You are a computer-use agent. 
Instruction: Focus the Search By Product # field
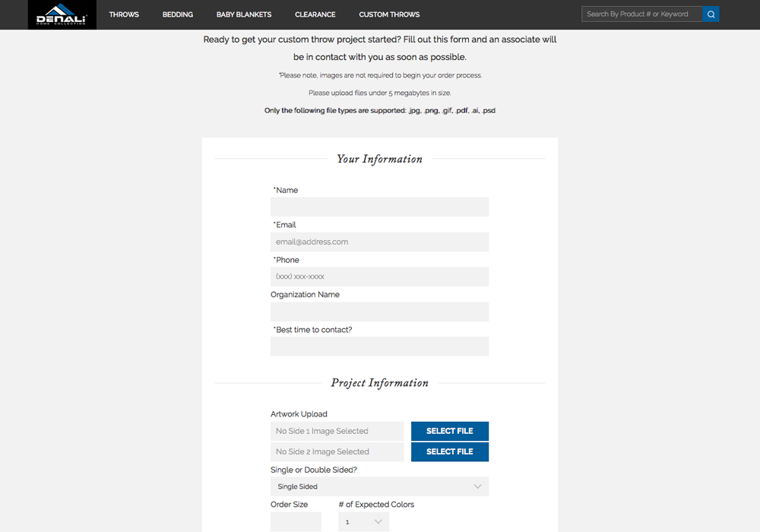641,14
